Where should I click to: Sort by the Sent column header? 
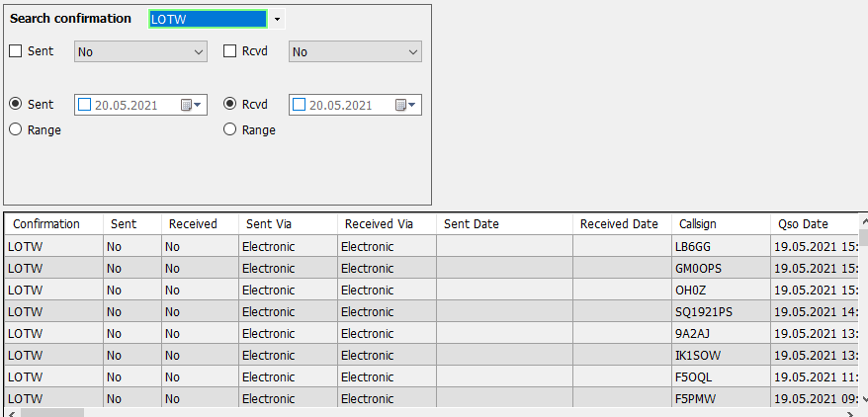132,224
